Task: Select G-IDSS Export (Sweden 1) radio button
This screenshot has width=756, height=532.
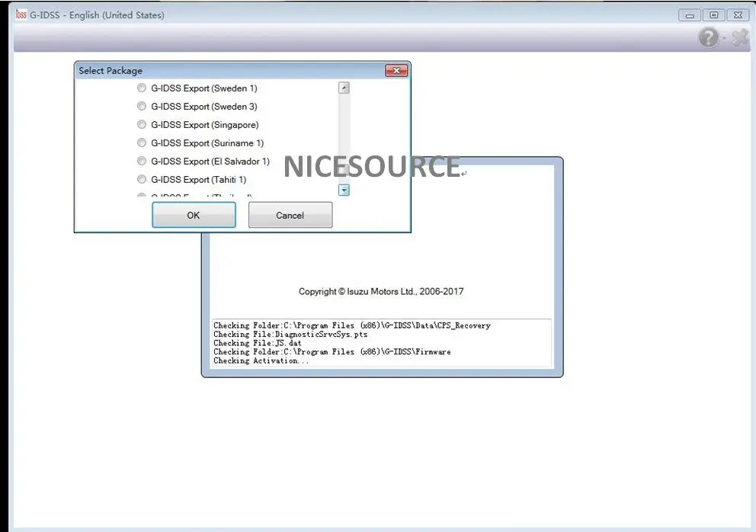Action: click(x=142, y=88)
